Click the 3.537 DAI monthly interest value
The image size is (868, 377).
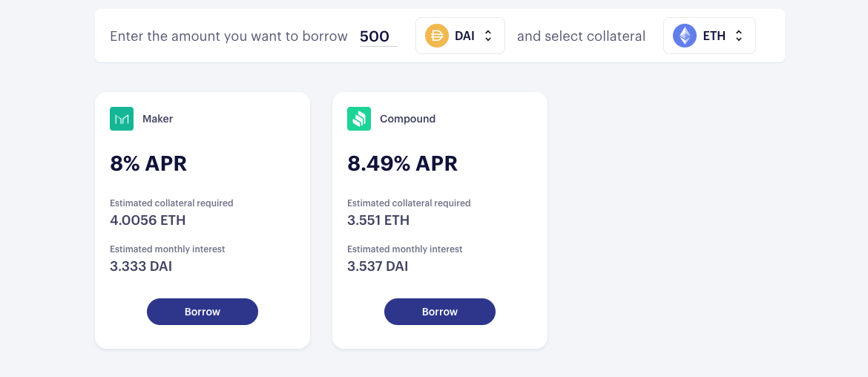(x=378, y=266)
